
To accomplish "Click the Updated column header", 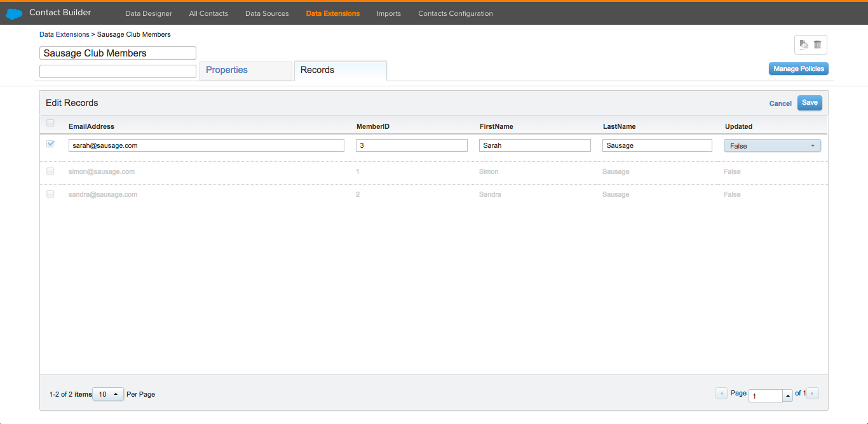I will pyautogui.click(x=738, y=126).
